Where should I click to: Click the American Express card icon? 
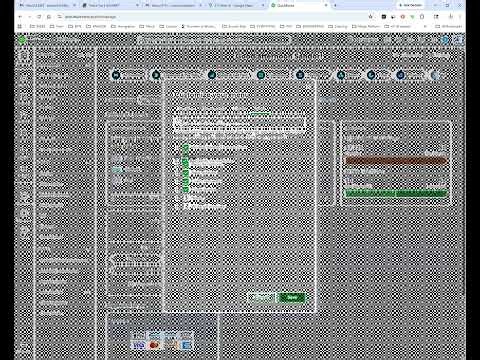pos(186,345)
